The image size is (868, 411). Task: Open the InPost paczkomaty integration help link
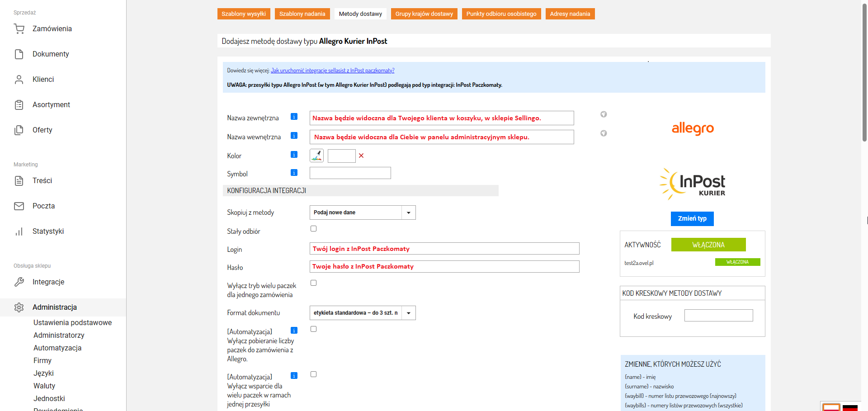click(x=332, y=71)
